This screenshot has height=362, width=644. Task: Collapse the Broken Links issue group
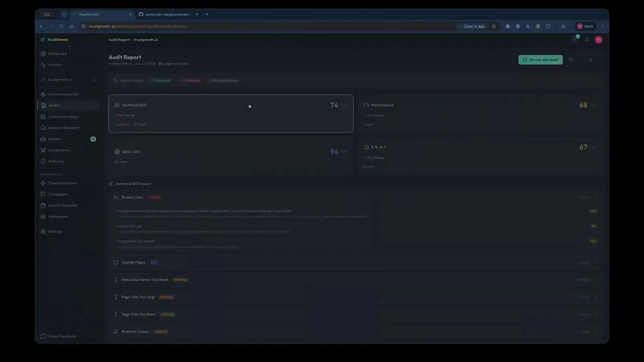coord(355,197)
